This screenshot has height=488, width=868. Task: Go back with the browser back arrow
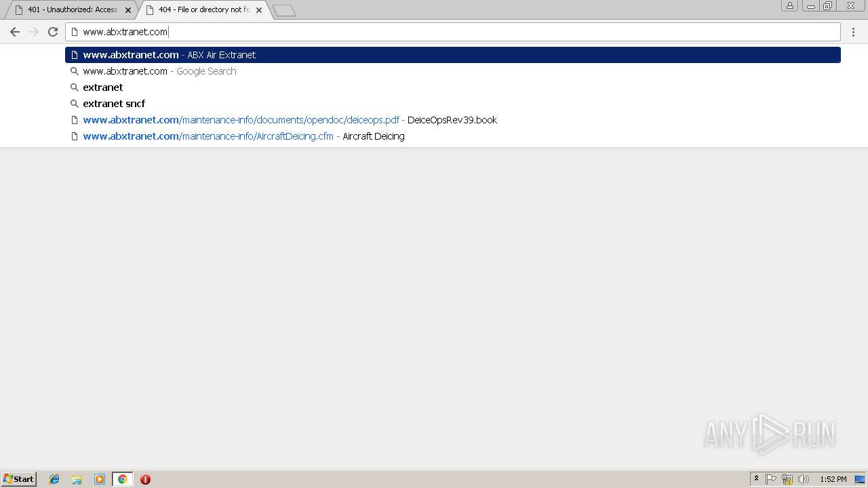15,32
